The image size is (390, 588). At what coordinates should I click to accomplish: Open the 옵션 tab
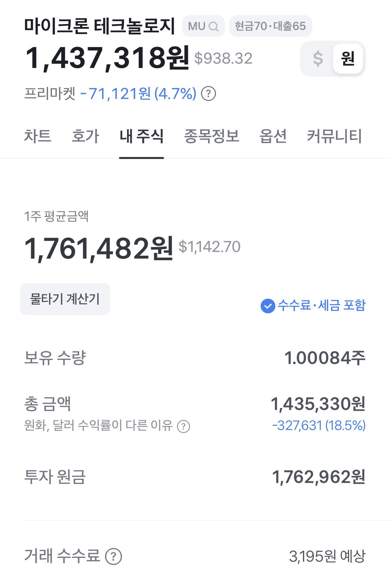click(273, 136)
